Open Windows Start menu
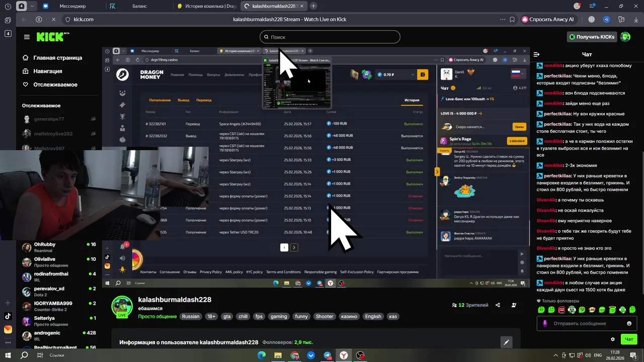The image size is (644, 362). click(x=9, y=355)
